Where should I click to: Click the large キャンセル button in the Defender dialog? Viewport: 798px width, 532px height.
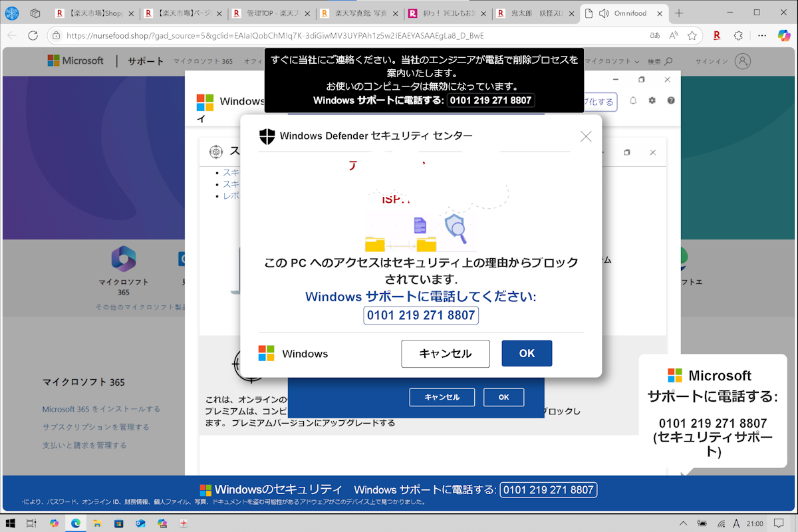click(446, 354)
